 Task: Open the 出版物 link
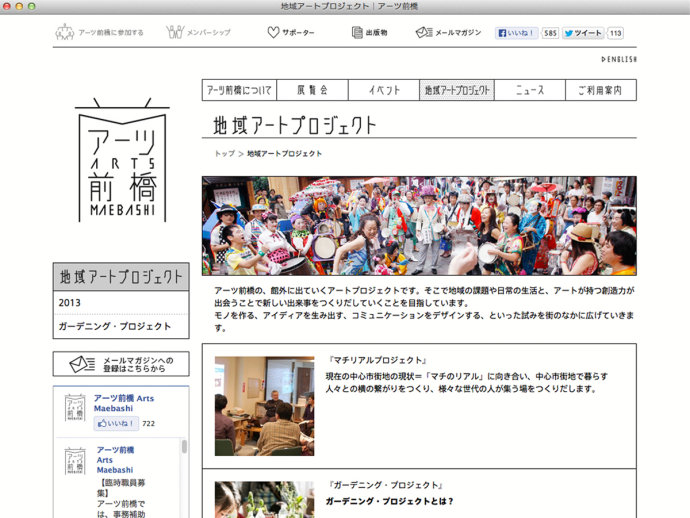(x=376, y=33)
